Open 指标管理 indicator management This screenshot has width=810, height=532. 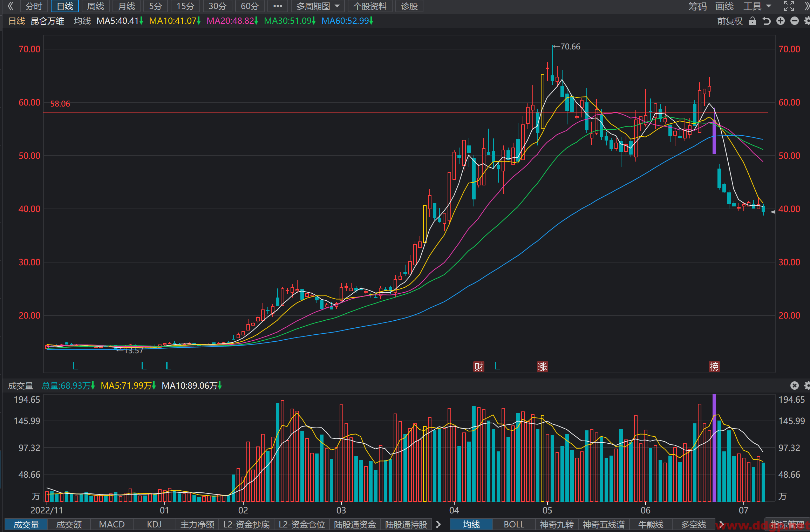coord(788,524)
